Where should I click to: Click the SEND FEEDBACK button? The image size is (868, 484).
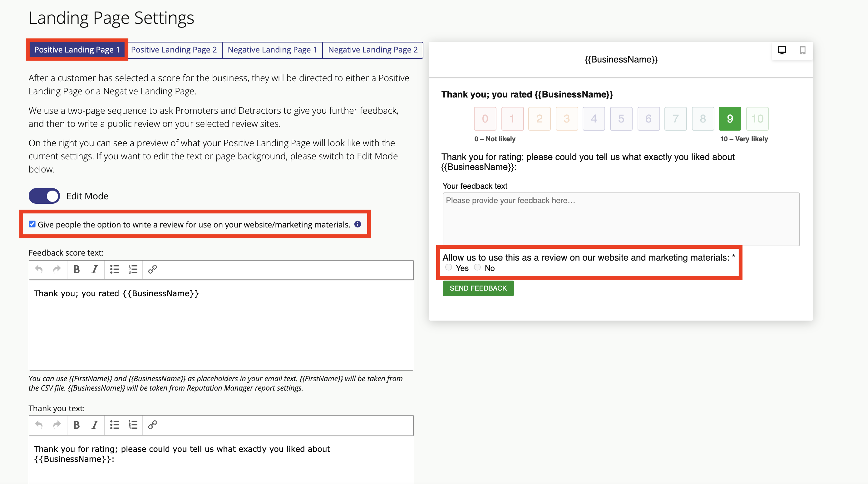(x=478, y=288)
